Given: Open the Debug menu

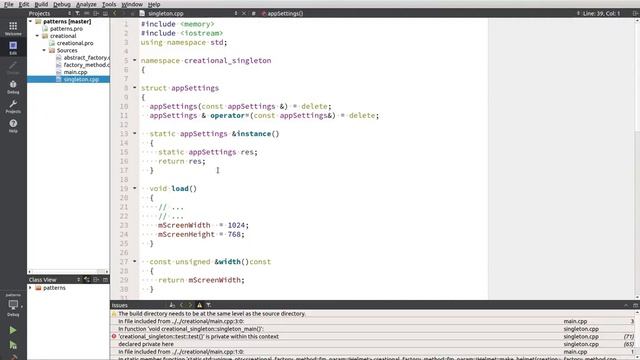Looking at the screenshot, I should click(x=62, y=4).
